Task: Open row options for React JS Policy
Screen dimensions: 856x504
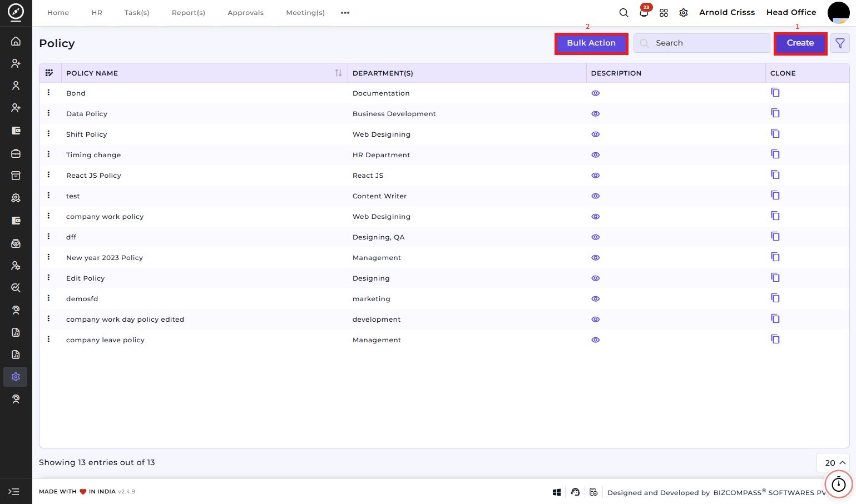Action: coord(48,174)
